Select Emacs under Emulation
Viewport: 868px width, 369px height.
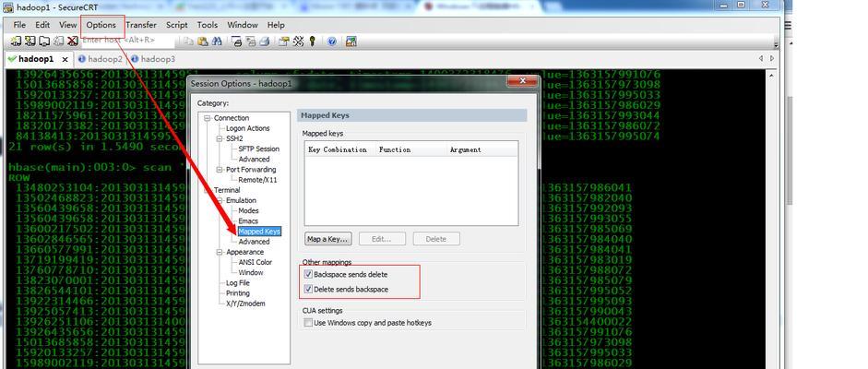(x=248, y=221)
